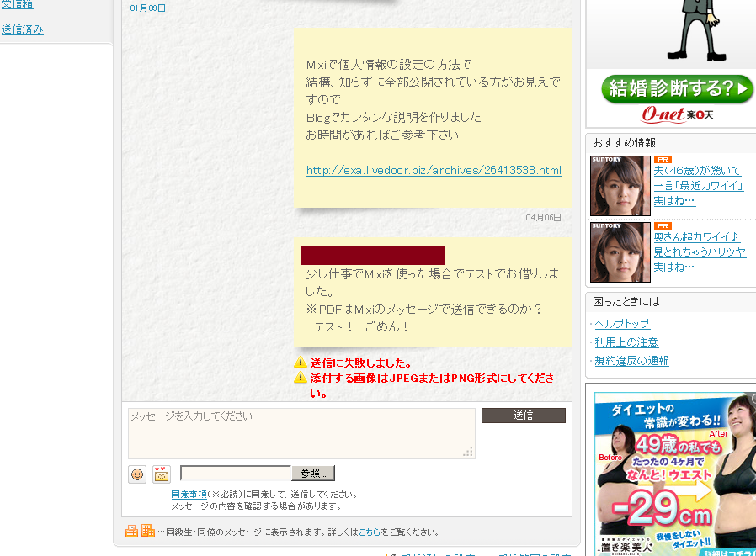Open the 規約違反の通報 report link

click(631, 360)
